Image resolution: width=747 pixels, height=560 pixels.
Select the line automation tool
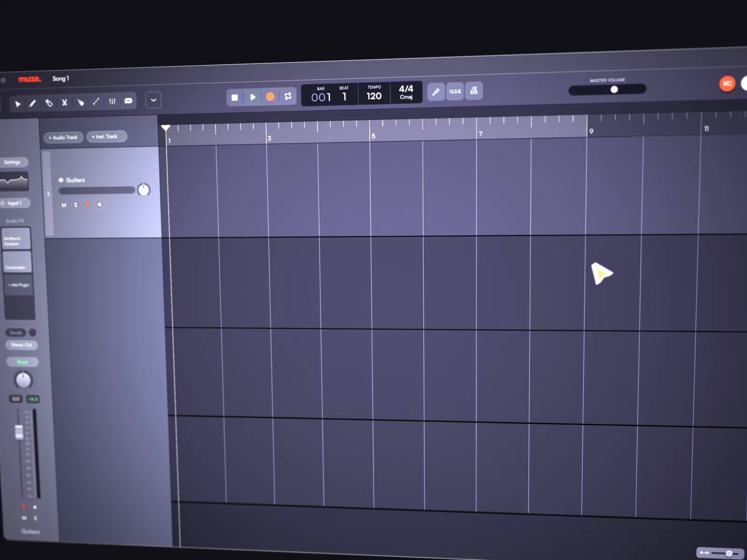[96, 102]
